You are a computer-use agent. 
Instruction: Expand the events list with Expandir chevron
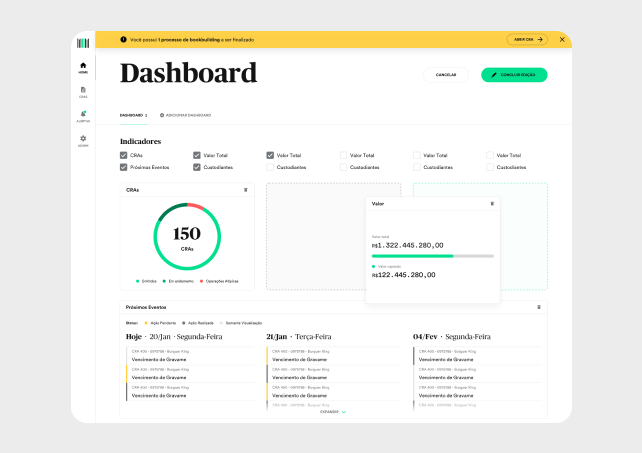click(333, 411)
